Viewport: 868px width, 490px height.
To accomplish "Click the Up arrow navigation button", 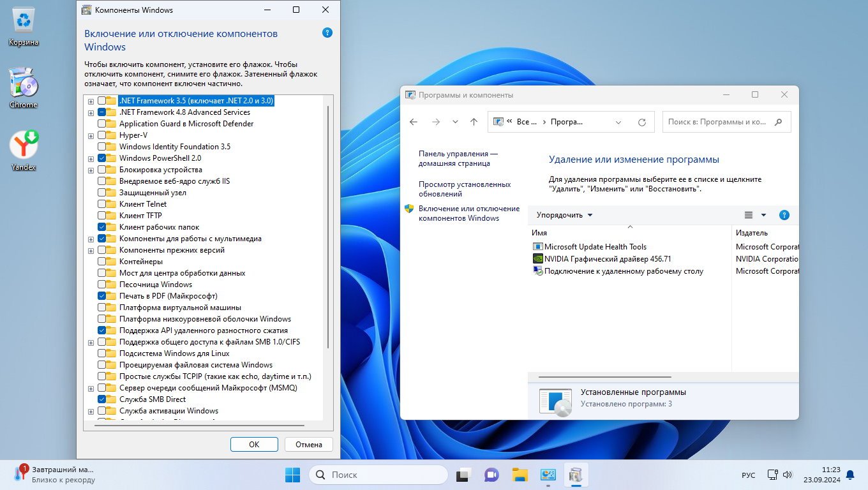I will click(474, 122).
